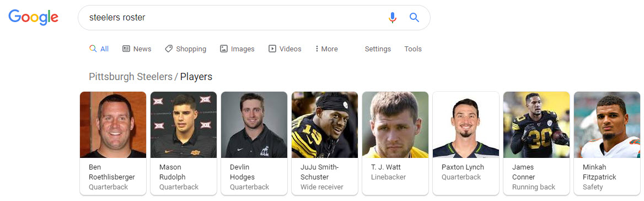Open Paxton Lynch quarterback card
The height and width of the screenshot is (201, 644).
coord(466,143)
